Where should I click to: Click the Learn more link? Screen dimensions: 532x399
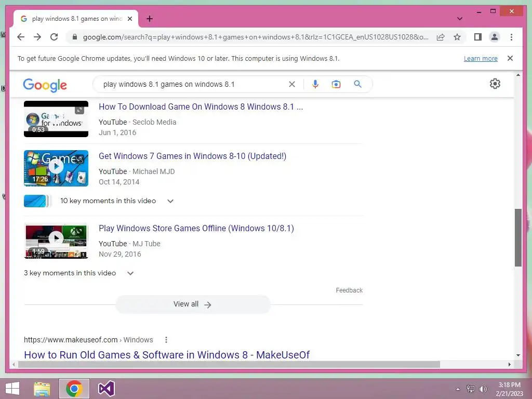481,58
